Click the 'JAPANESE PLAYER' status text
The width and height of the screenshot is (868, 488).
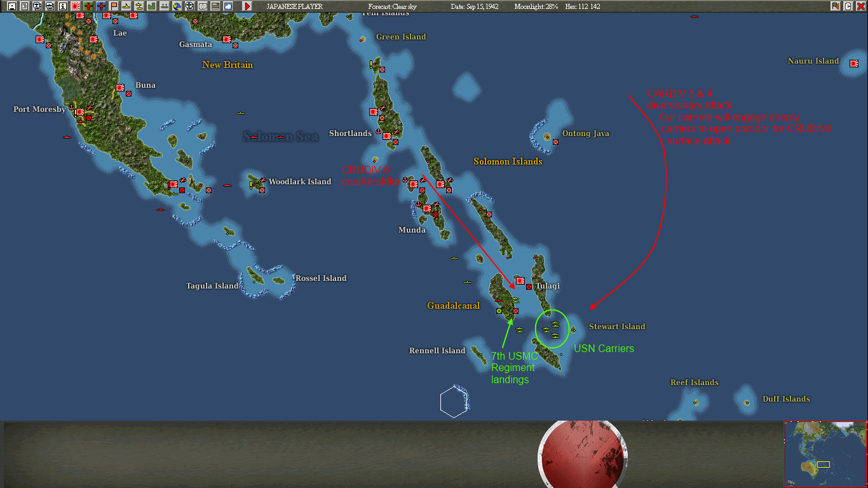coord(294,6)
